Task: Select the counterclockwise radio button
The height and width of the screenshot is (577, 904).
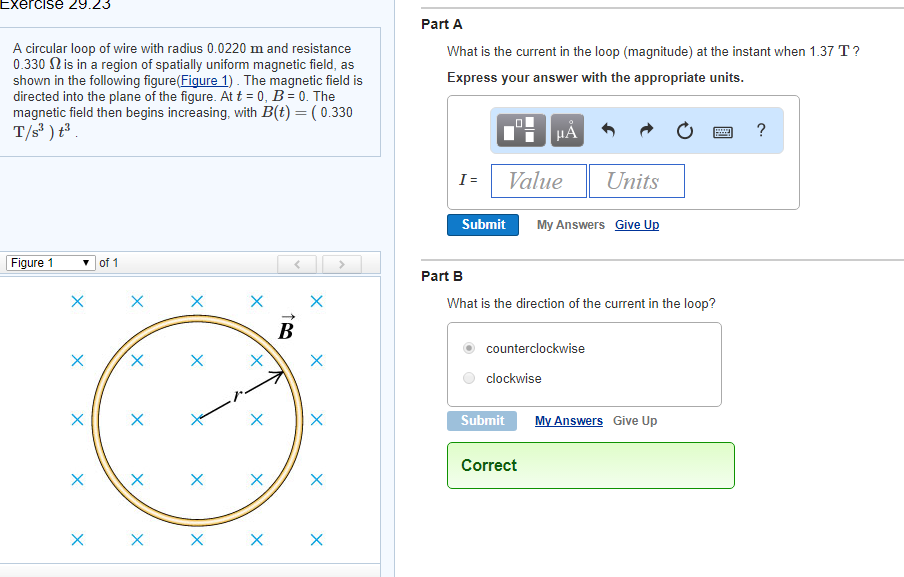Action: pyautogui.click(x=468, y=347)
